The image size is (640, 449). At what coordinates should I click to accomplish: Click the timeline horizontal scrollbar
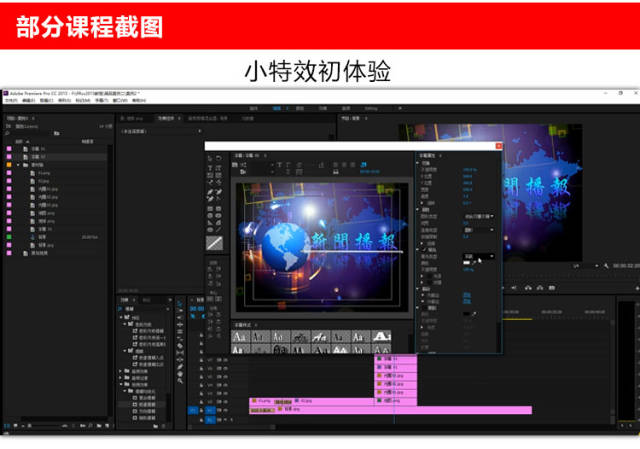tap(231, 427)
